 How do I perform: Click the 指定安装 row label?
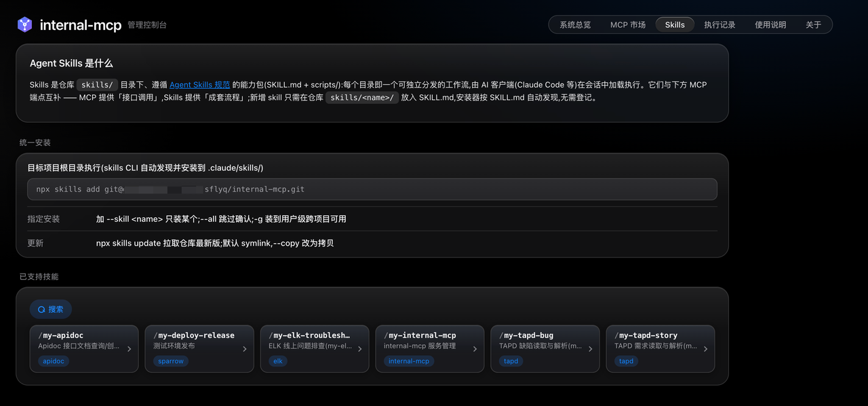[43, 219]
